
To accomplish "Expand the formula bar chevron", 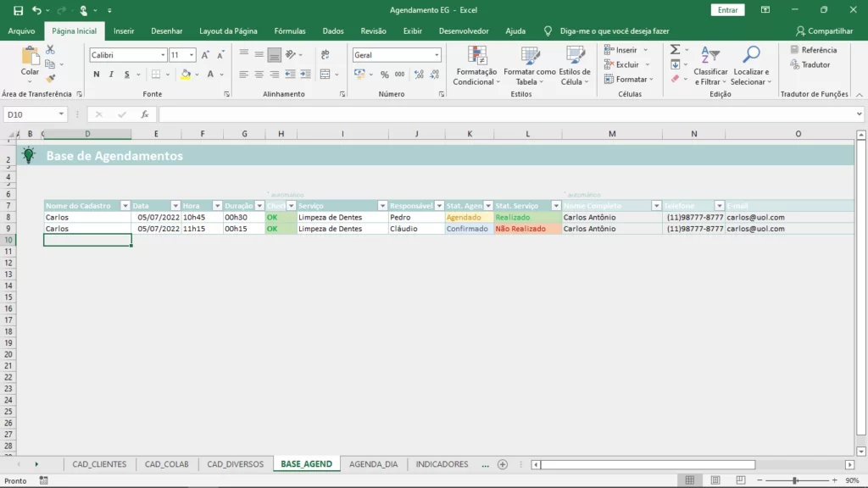I will pyautogui.click(x=860, y=114).
